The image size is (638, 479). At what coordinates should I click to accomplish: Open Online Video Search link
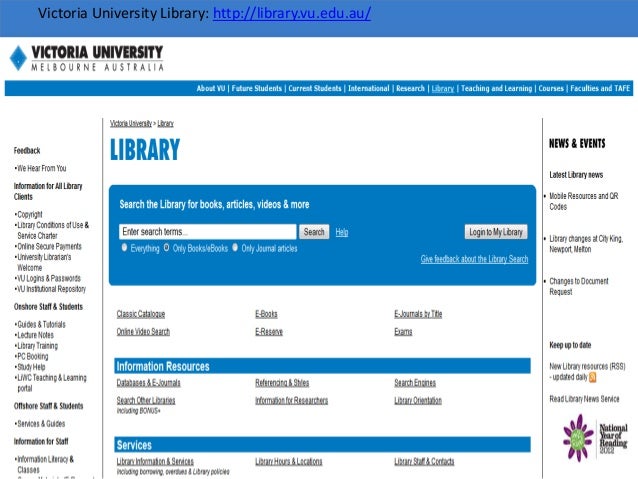[143, 332]
